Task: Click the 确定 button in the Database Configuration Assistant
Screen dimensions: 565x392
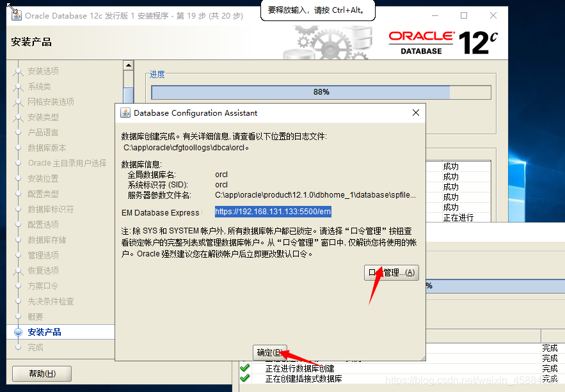Action: pyautogui.click(x=270, y=352)
